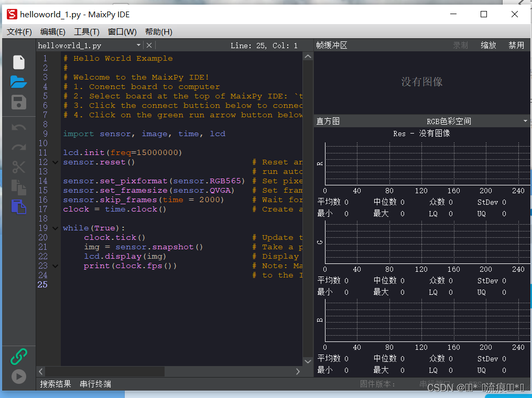Click the clock = time.clock() code line

point(115,209)
